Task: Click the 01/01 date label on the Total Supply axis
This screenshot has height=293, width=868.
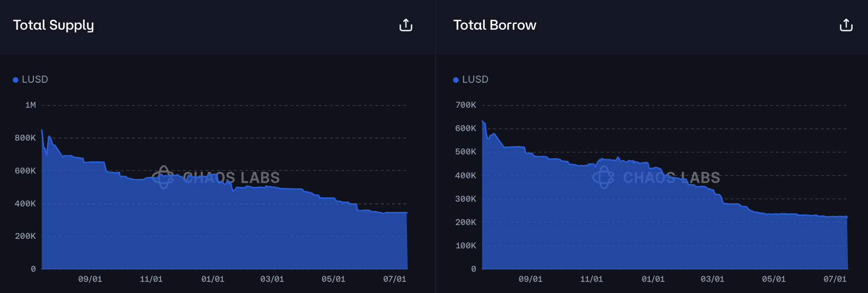Action: pos(212,279)
